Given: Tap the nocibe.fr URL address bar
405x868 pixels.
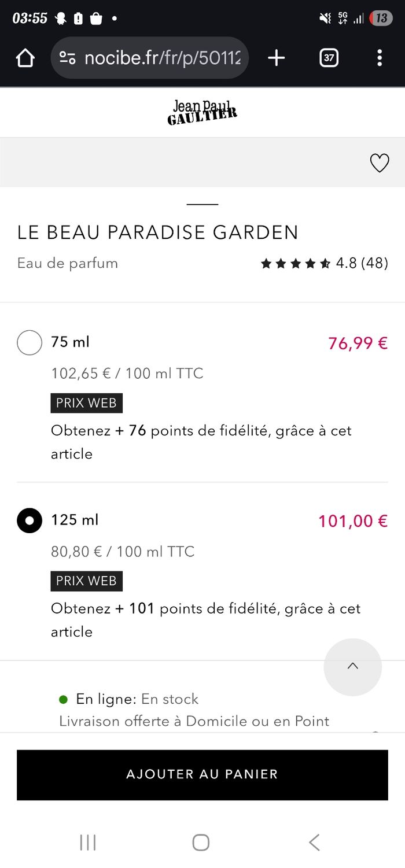Looking at the screenshot, I should pos(162,58).
